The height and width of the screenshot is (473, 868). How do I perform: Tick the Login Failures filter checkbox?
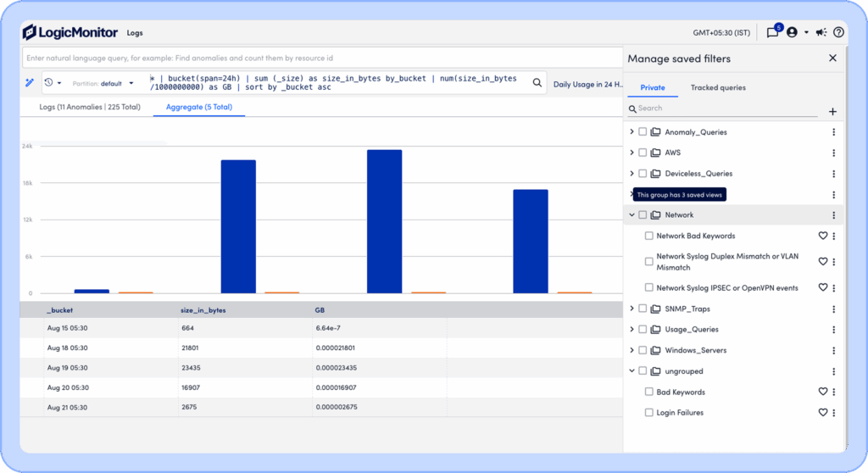[649, 413]
